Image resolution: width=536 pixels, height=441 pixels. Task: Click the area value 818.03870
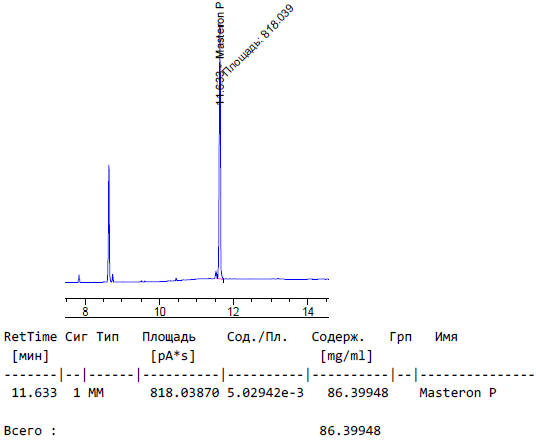tap(185, 393)
